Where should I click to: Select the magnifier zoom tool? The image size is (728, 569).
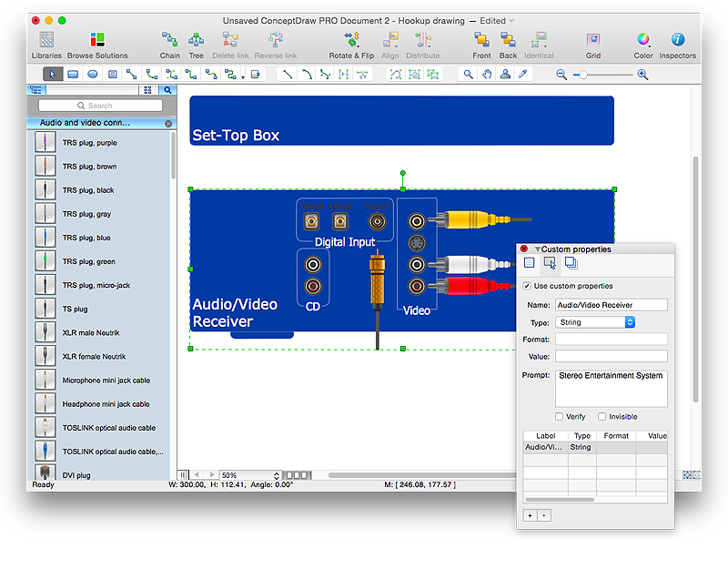pos(468,75)
